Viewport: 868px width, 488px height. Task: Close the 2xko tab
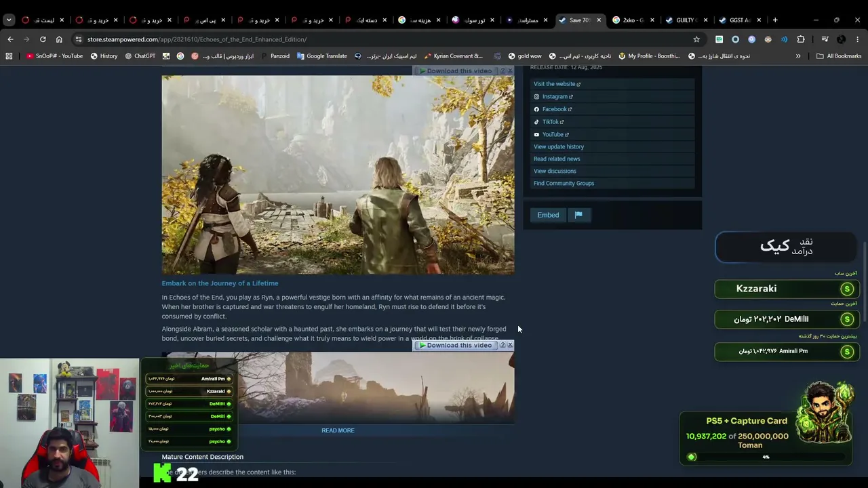652,20
